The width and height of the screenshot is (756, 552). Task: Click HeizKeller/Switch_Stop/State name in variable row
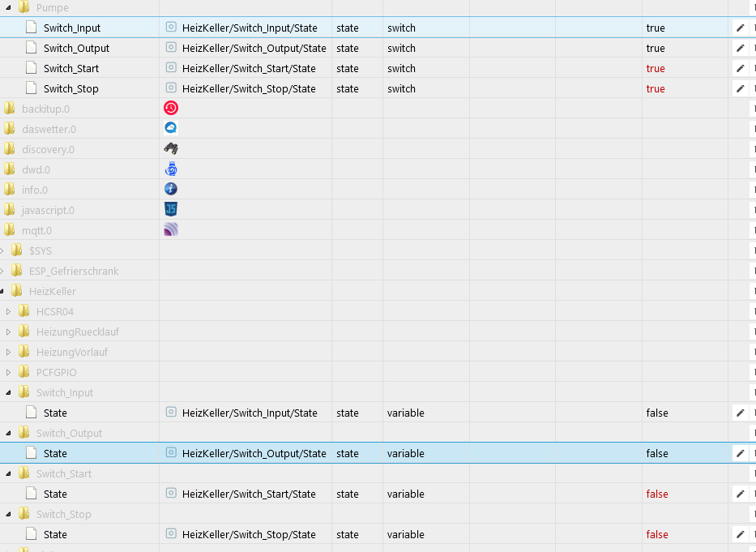pyautogui.click(x=249, y=535)
